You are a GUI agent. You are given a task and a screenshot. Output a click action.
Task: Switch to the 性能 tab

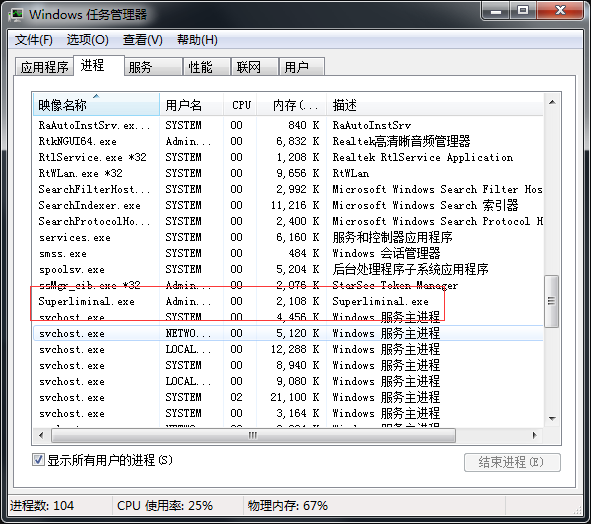click(206, 67)
